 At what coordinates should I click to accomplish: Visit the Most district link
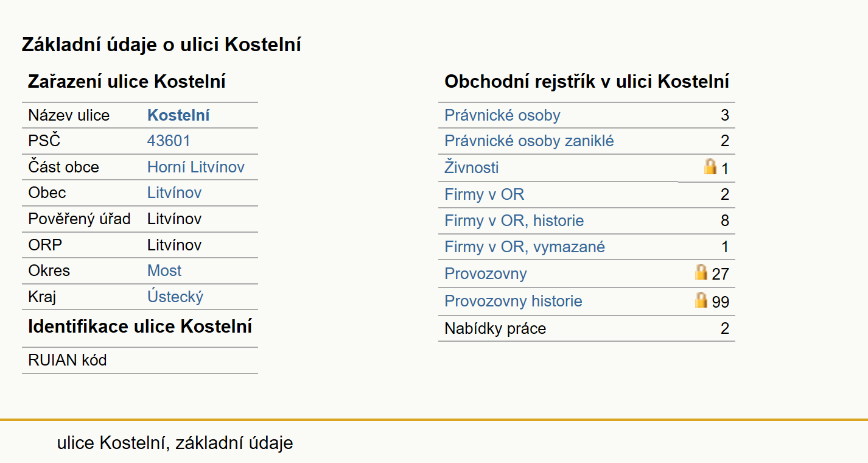(x=164, y=270)
